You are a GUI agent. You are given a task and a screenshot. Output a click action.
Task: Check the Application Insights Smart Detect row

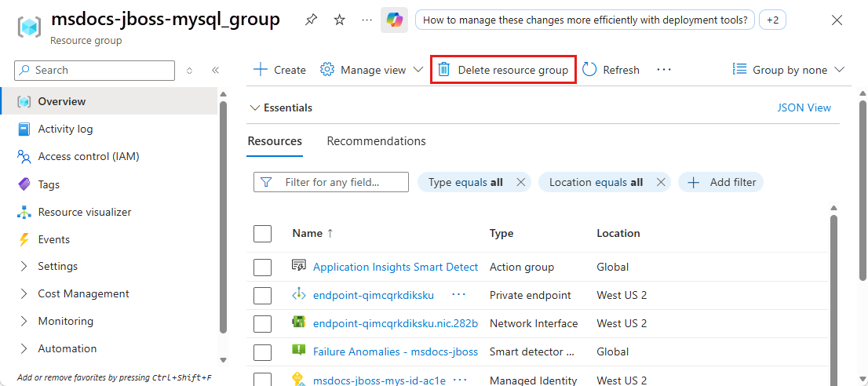(x=262, y=267)
